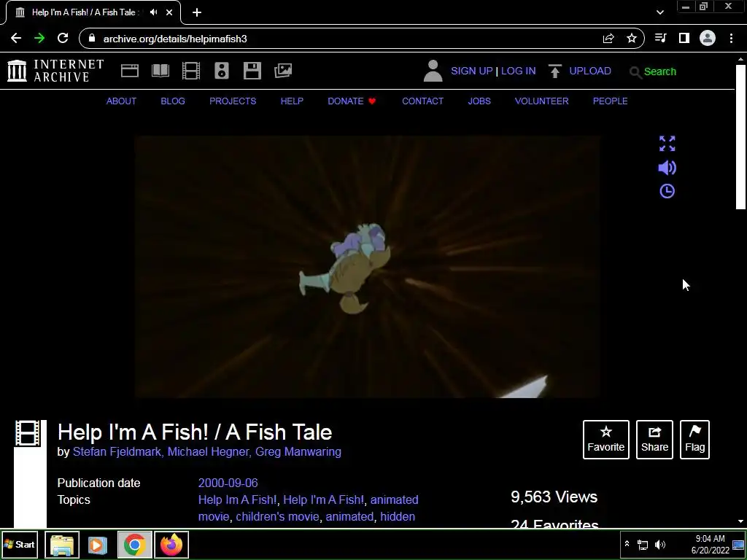Click the Search text field in header
This screenshot has height=560, width=747.
click(659, 71)
